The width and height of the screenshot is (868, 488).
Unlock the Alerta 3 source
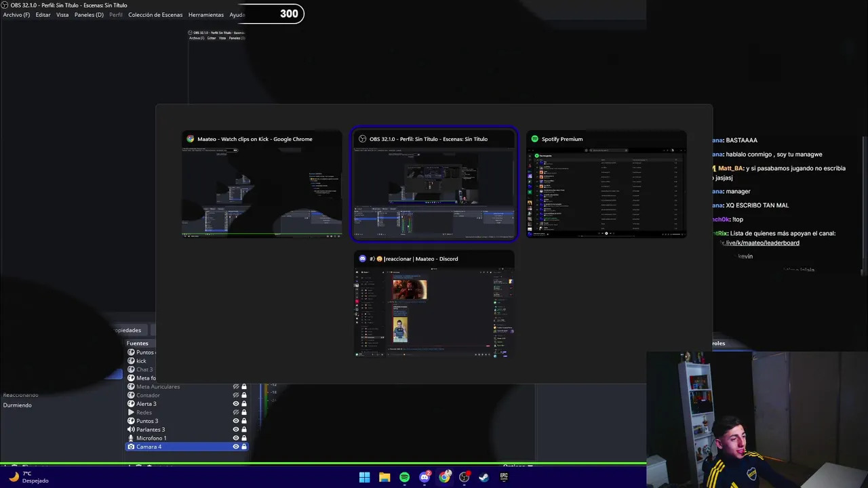point(244,404)
